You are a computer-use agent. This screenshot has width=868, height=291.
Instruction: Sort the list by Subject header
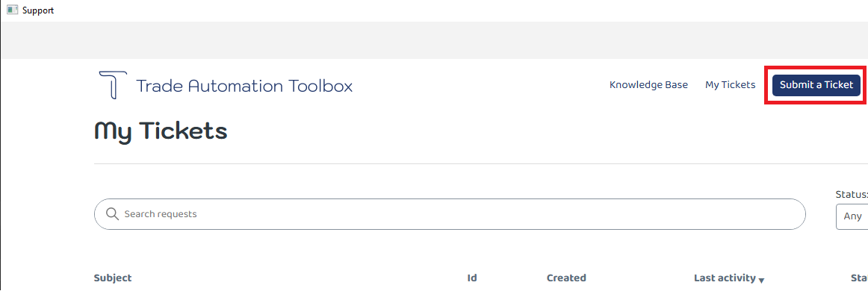(x=113, y=278)
